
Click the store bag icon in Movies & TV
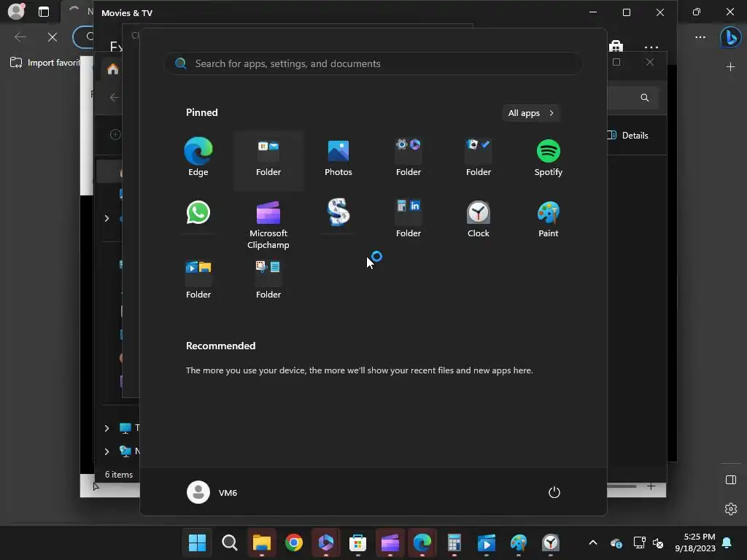pyautogui.click(x=616, y=47)
